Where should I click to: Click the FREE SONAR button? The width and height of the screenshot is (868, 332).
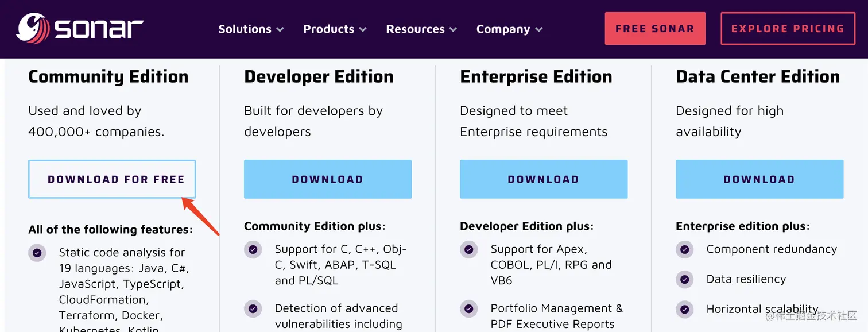(655, 29)
